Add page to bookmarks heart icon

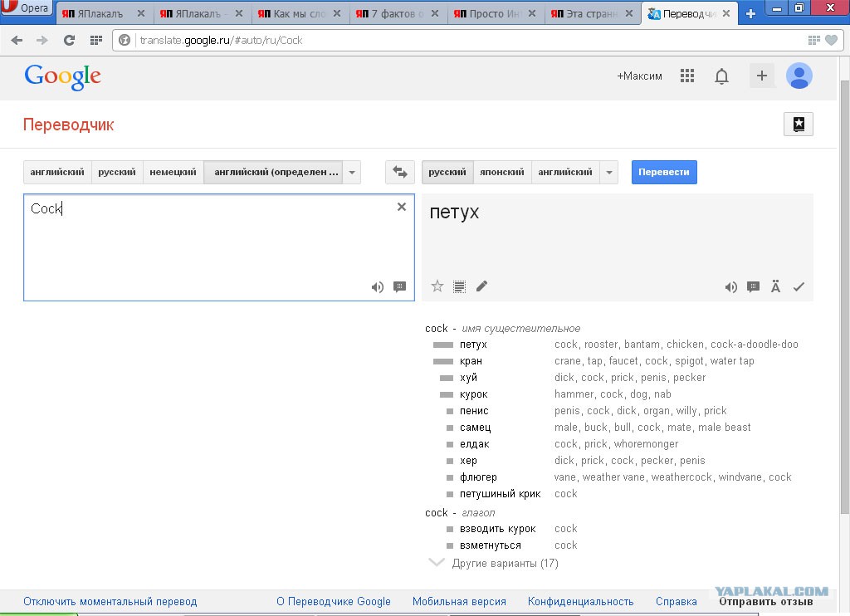click(831, 40)
